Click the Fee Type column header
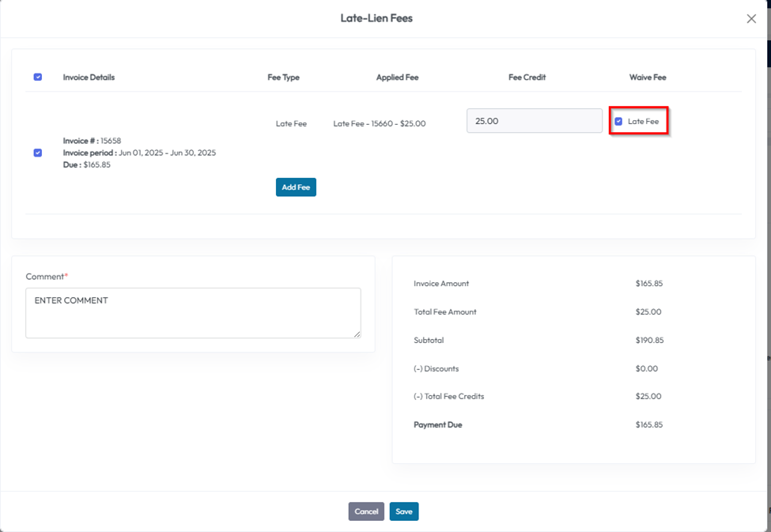Screen dimensions: 771x532 pyautogui.click(x=283, y=77)
